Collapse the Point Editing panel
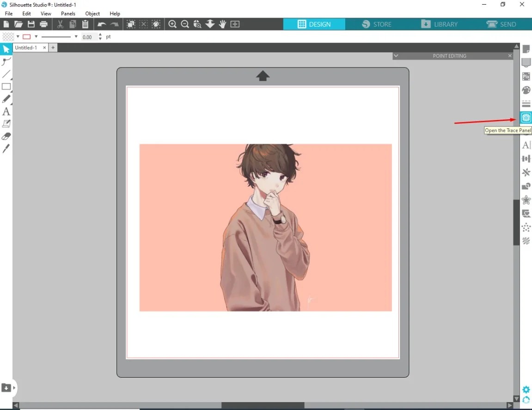The width and height of the screenshot is (532, 410). pyautogui.click(x=396, y=55)
